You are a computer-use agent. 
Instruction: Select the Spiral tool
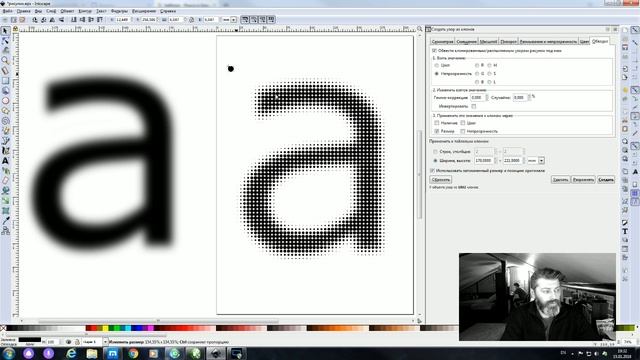(x=5, y=121)
